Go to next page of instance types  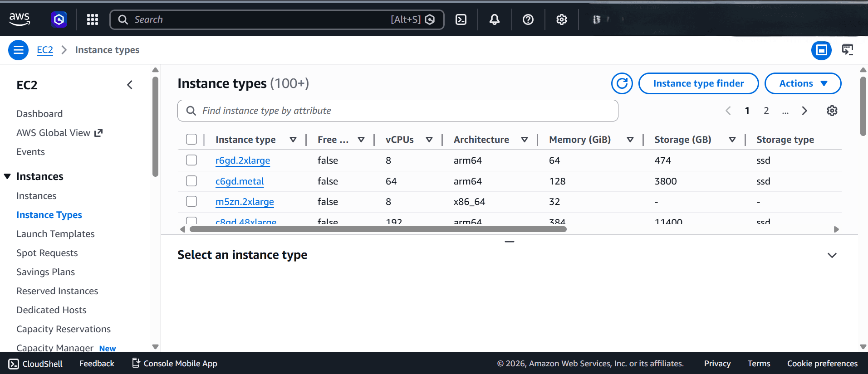(804, 111)
